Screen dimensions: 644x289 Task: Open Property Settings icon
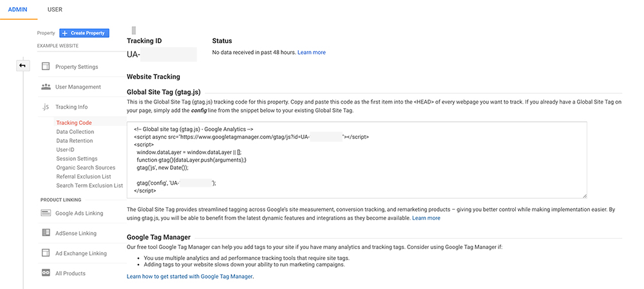[x=46, y=66]
